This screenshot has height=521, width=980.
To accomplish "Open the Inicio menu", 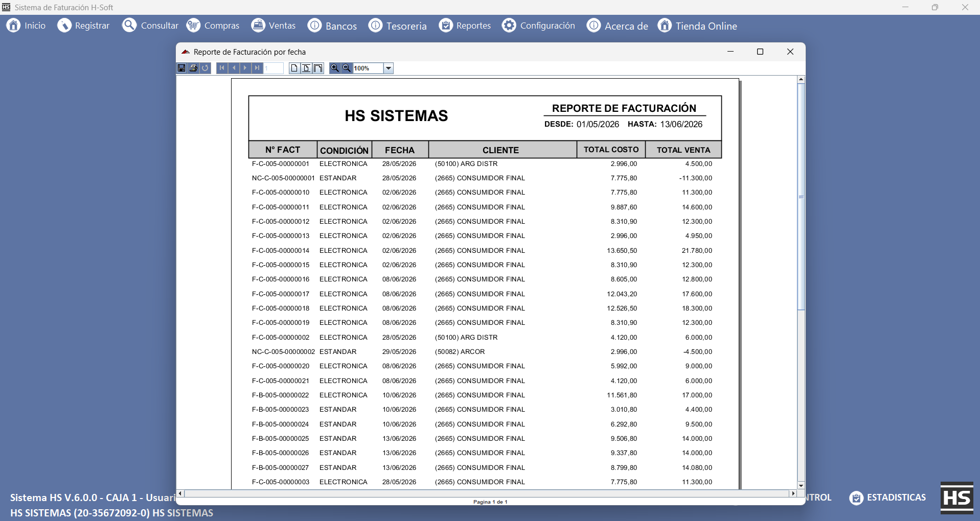I will 26,26.
